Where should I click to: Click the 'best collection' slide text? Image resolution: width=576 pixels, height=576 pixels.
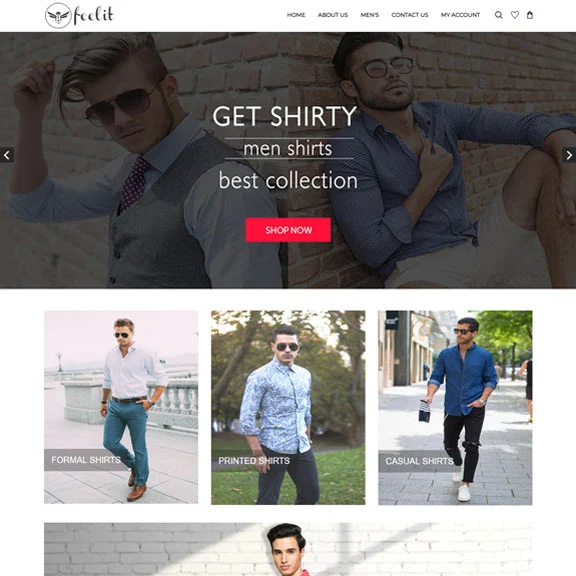(x=288, y=180)
